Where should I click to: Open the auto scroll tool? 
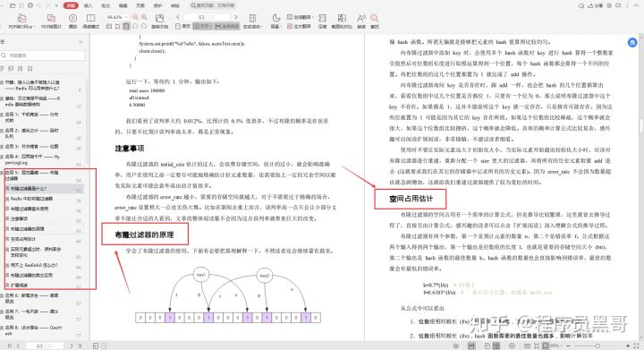tap(252, 21)
